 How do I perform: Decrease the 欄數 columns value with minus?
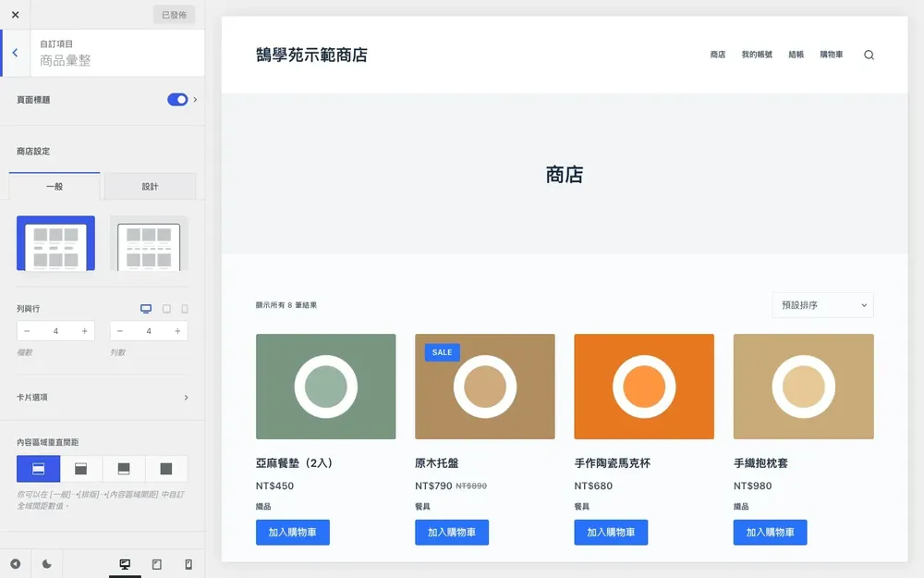click(x=27, y=331)
